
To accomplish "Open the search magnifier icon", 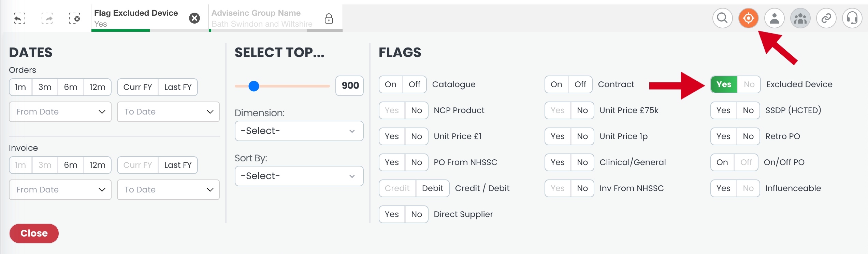I will coord(722,18).
